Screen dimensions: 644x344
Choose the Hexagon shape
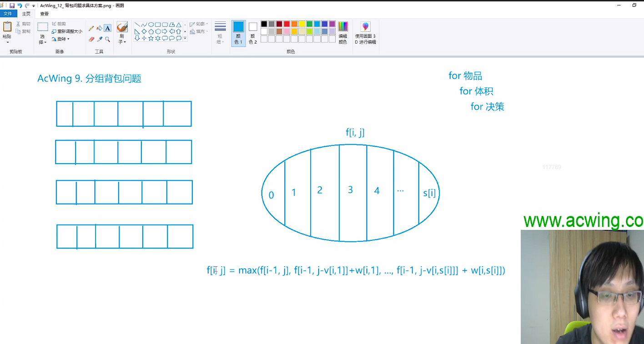pos(158,31)
